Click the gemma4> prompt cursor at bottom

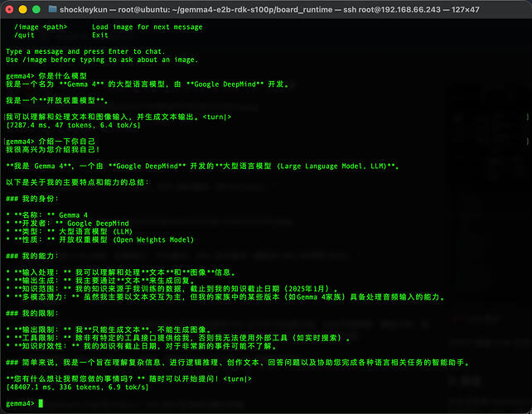41,403
